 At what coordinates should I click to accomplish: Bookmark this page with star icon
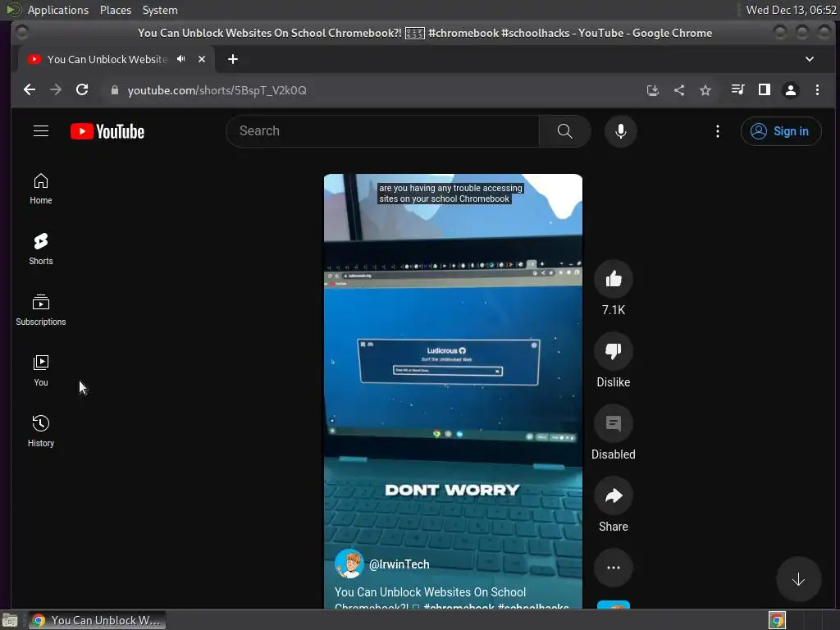click(x=705, y=90)
